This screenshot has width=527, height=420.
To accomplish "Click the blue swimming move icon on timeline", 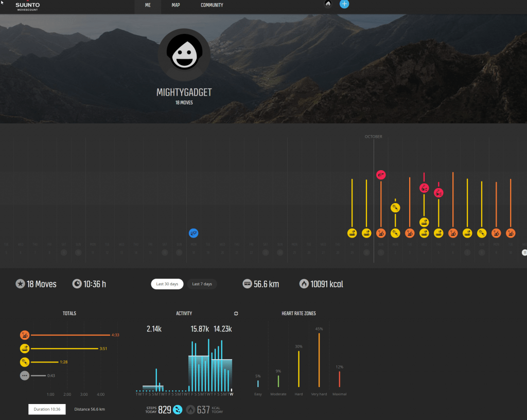I will coord(194,233).
